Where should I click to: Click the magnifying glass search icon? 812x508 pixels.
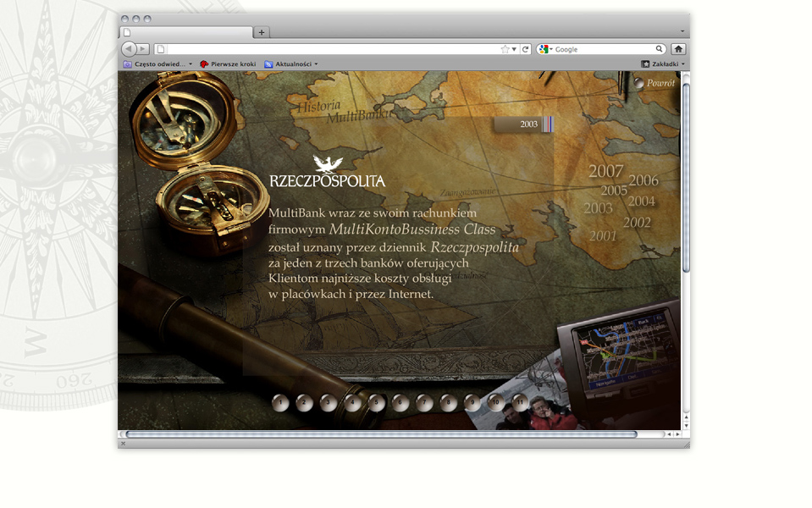pyautogui.click(x=659, y=49)
